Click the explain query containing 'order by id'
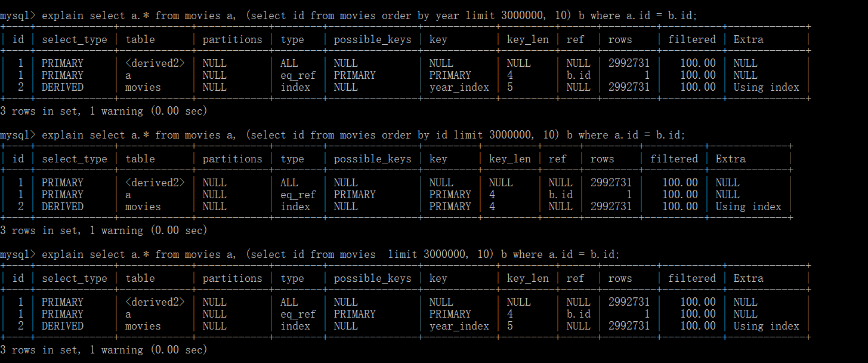868x363 pixels. pyautogui.click(x=363, y=135)
